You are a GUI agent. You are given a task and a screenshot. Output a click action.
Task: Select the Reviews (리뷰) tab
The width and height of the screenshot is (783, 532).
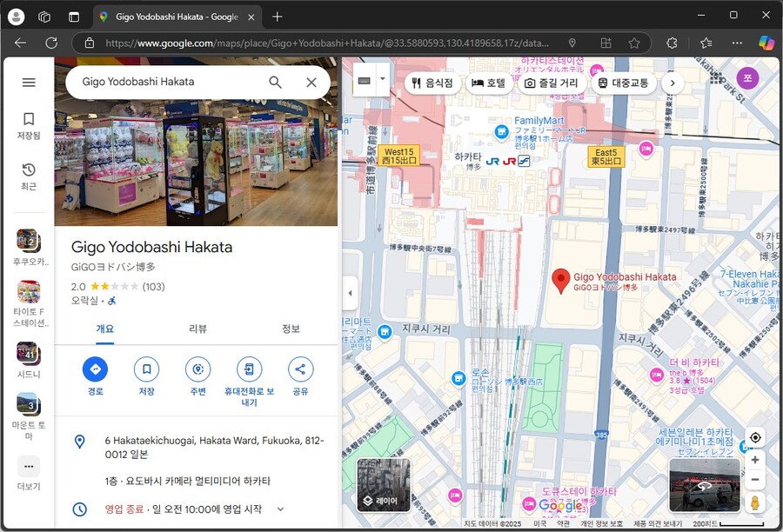(197, 329)
